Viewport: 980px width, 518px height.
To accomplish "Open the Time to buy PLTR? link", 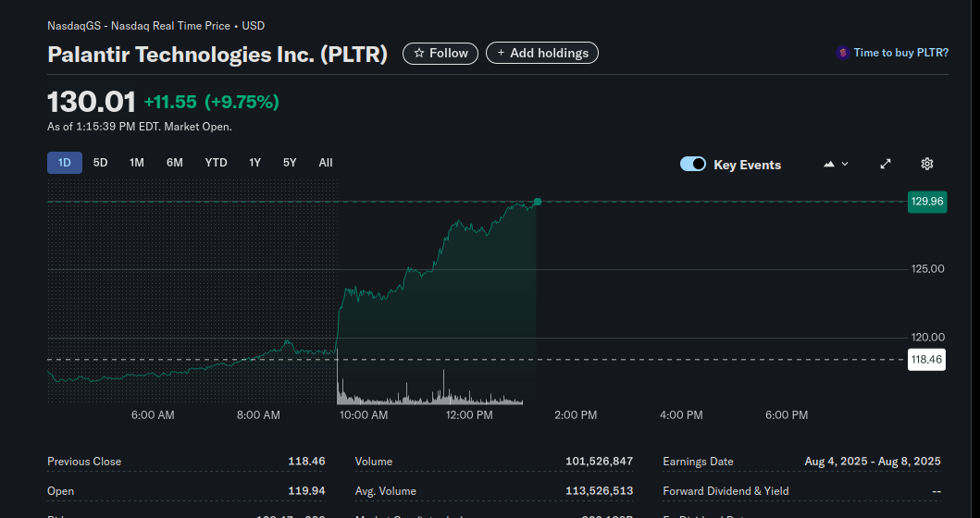I will pyautogui.click(x=900, y=53).
